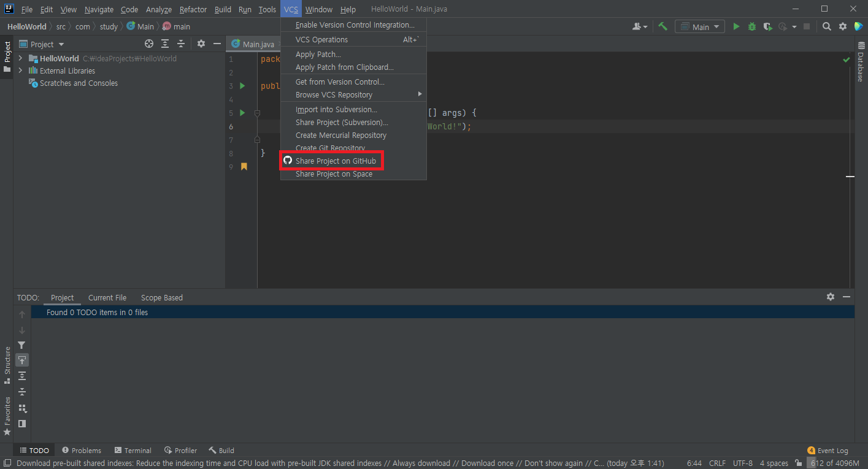868x469 pixels.
Task: Run Main with Coverage shield icon
Action: tap(767, 26)
